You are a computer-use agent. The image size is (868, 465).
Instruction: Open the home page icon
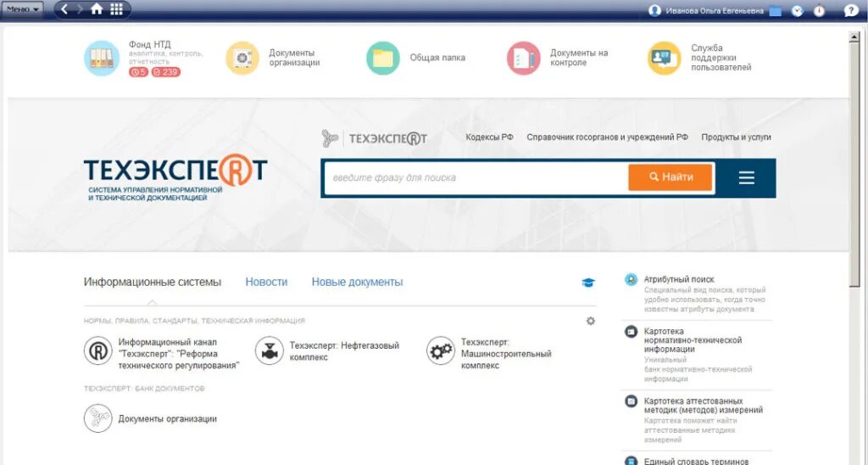click(x=97, y=8)
